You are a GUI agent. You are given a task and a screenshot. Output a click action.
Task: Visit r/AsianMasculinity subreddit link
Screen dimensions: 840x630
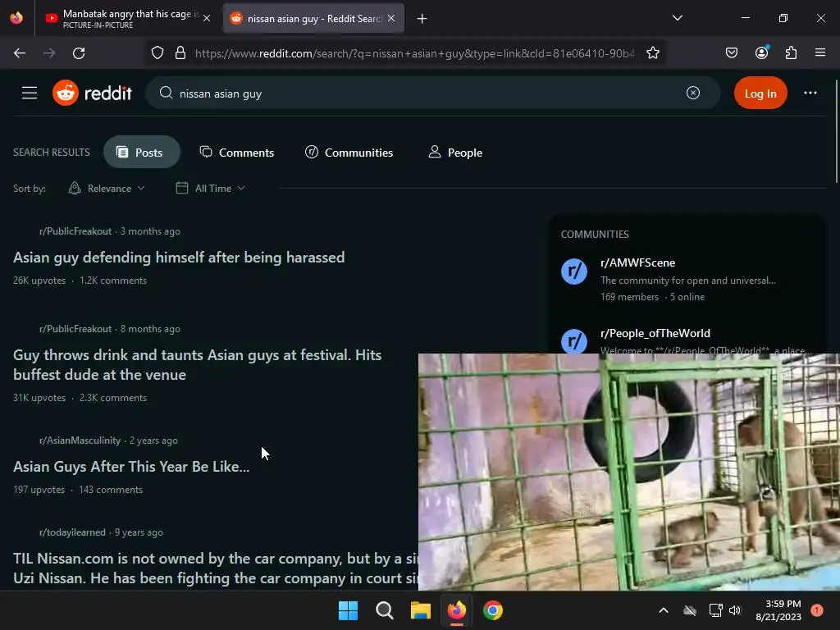click(x=80, y=441)
